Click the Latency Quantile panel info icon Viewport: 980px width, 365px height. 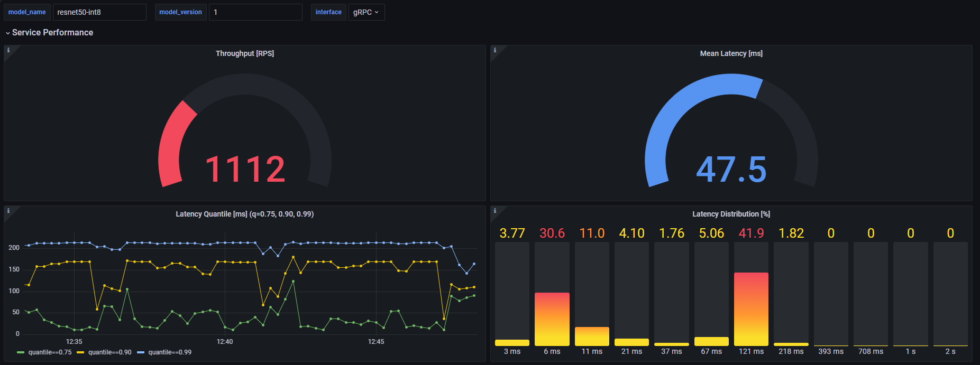pyautogui.click(x=8, y=211)
